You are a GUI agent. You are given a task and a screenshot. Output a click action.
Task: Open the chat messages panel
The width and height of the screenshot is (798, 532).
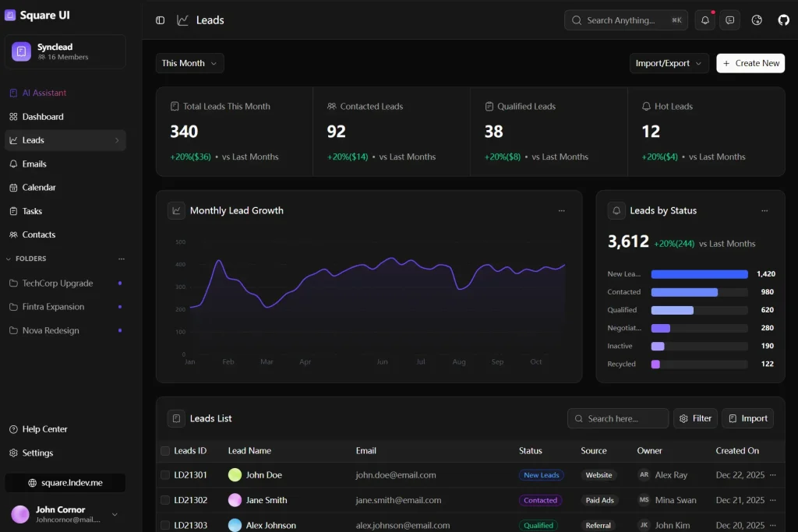(x=729, y=19)
